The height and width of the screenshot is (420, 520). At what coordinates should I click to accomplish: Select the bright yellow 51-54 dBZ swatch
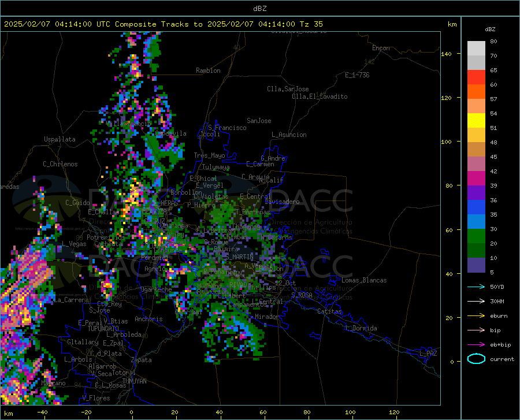pyautogui.click(x=476, y=121)
